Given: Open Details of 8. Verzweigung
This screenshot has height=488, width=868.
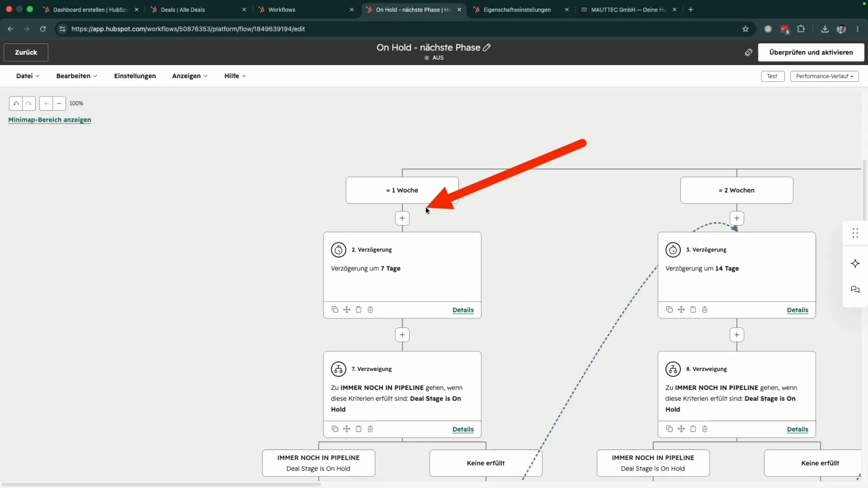Looking at the screenshot, I should pyautogui.click(x=797, y=429).
